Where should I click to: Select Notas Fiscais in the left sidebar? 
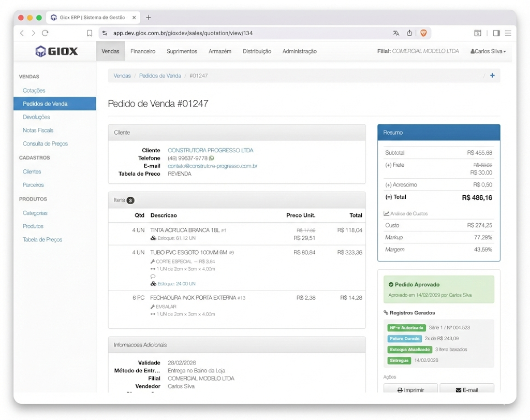pos(38,131)
